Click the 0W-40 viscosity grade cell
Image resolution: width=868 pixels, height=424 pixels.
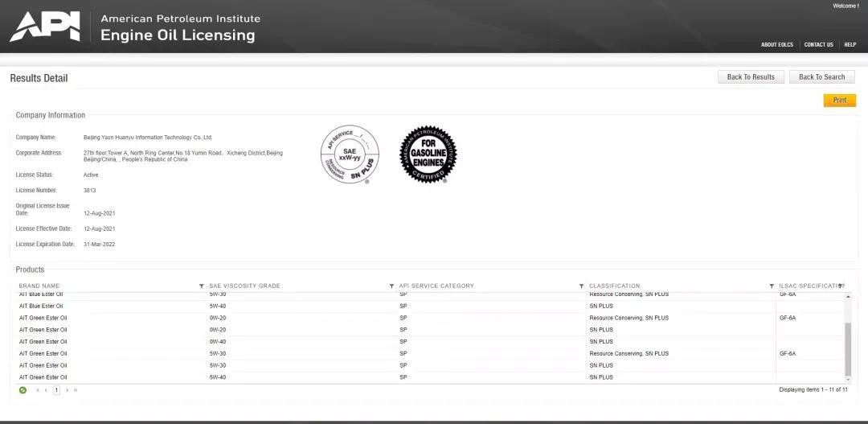[x=218, y=342]
